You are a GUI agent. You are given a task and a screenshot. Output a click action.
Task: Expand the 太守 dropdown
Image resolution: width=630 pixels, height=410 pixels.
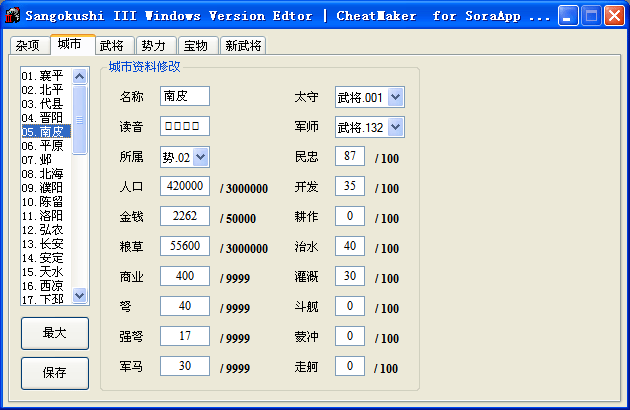pyautogui.click(x=395, y=97)
